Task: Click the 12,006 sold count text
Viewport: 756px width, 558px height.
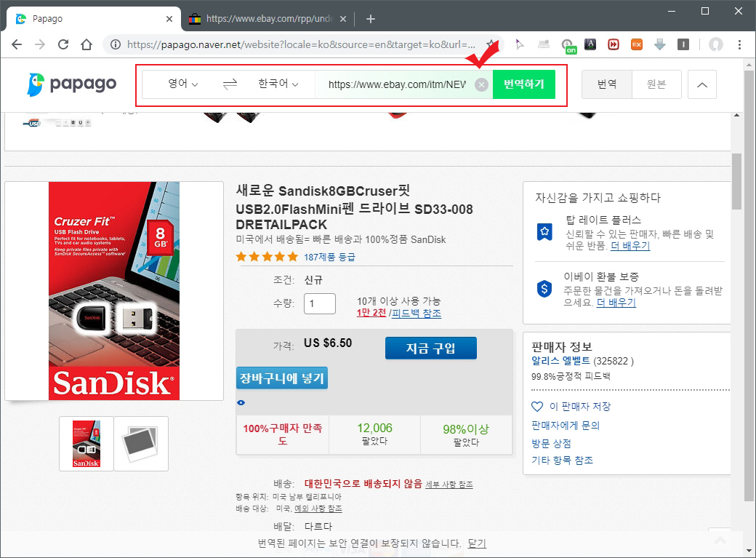Action: (374, 429)
